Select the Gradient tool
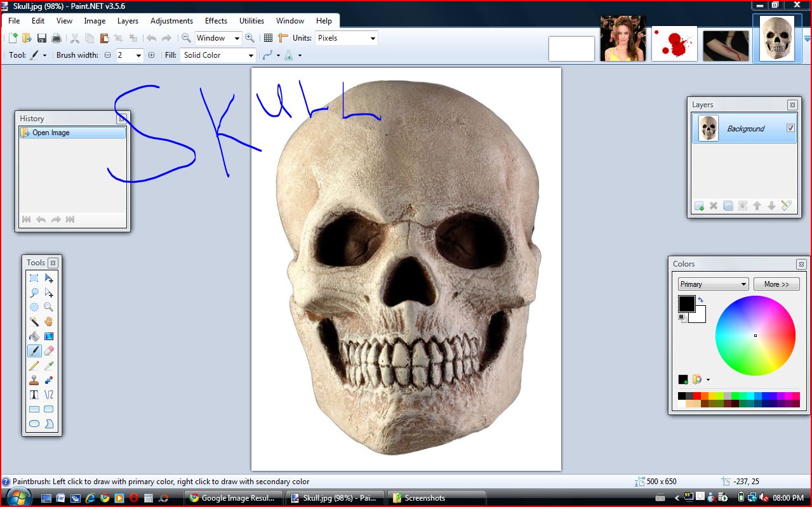This screenshot has width=812, height=507. [x=50, y=336]
